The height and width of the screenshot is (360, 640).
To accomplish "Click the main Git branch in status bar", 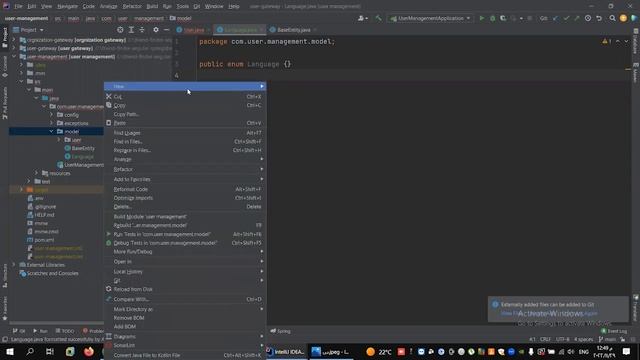I will click(x=607, y=339).
